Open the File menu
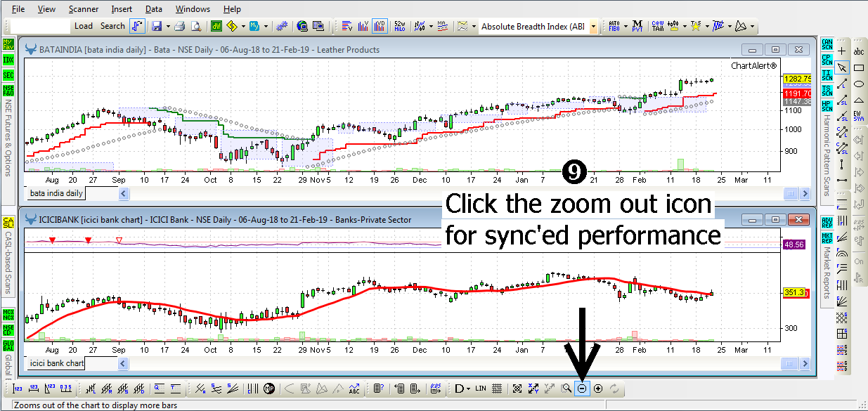Image resolution: width=868 pixels, height=411 pixels. click(x=18, y=9)
